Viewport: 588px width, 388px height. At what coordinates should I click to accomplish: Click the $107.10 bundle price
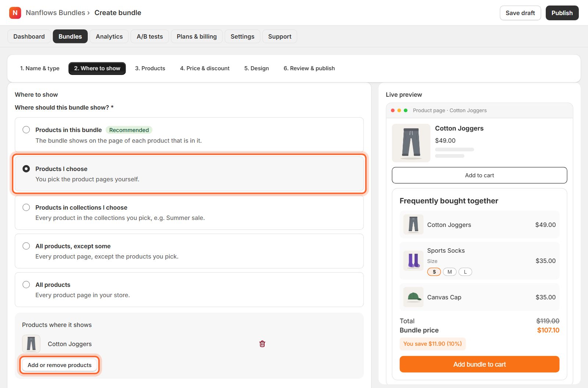click(x=548, y=330)
